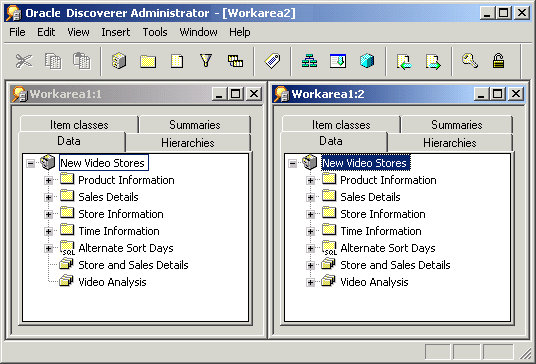This screenshot has width=536, height=364.
Task: Switch to Item classes tab in Workarea1:2
Action: click(x=341, y=124)
